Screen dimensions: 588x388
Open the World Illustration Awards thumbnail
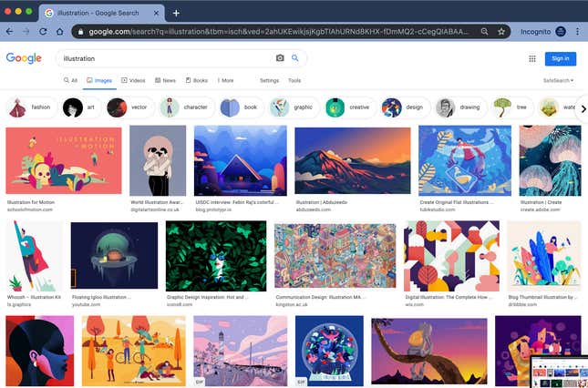pyautogui.click(x=158, y=160)
